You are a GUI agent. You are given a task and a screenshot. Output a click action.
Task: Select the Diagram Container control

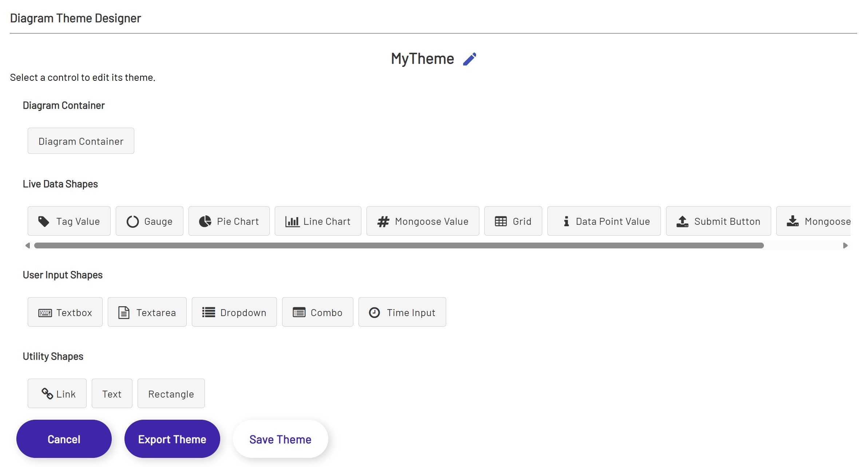tap(80, 141)
